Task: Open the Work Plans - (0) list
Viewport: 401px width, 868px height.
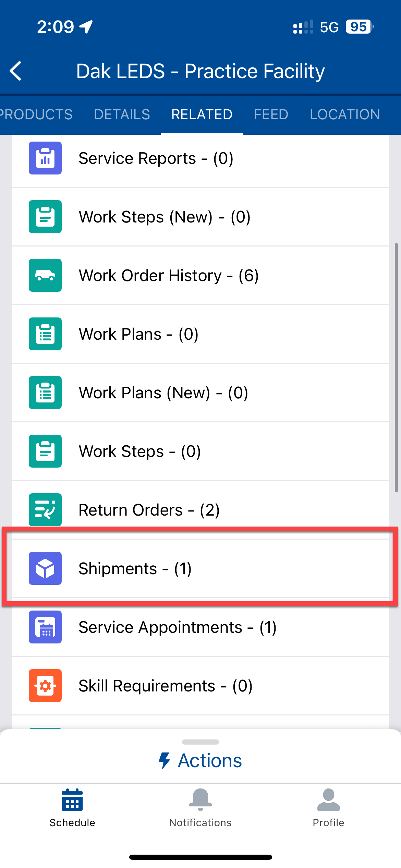Action: pyautogui.click(x=138, y=334)
